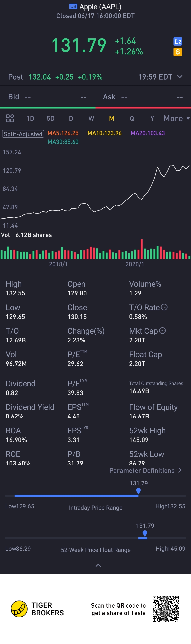Open the More chart intervals dropdown
Image resolution: width=191 pixels, height=644 pixels.
point(176,118)
